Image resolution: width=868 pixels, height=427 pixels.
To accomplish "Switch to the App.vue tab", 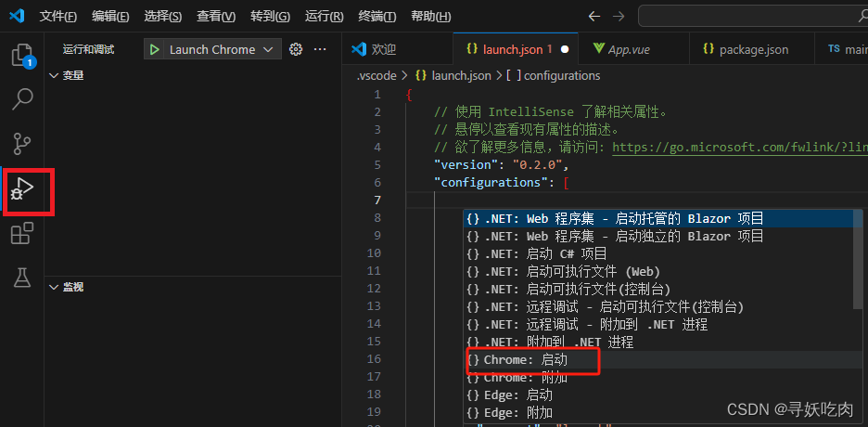I will pos(633,49).
